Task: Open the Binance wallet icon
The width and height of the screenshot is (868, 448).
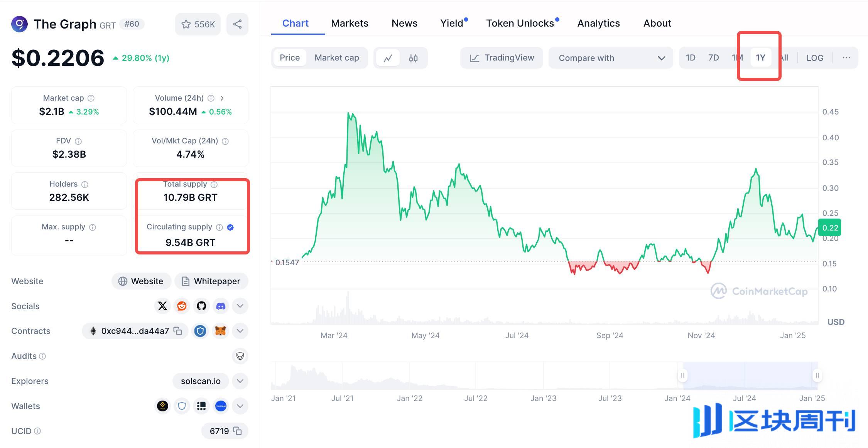Action: pyautogui.click(x=162, y=406)
